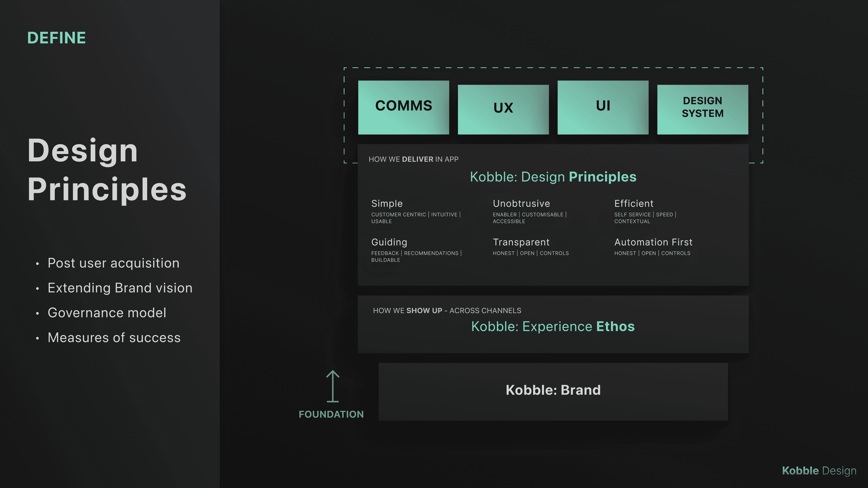Screen dimensions: 868x488
Task: Select the Transparent principle title
Action: 521,242
